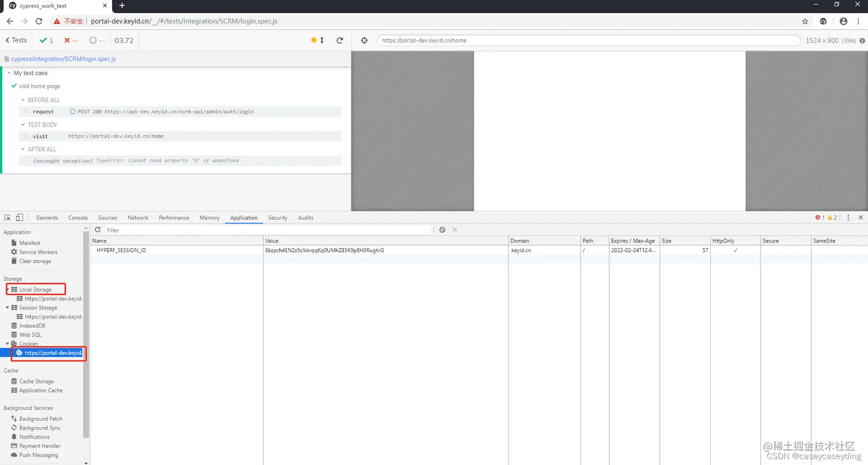Viewport: 868px width, 465px height.
Task: Click the viewport info icon
Action: pyautogui.click(x=862, y=41)
